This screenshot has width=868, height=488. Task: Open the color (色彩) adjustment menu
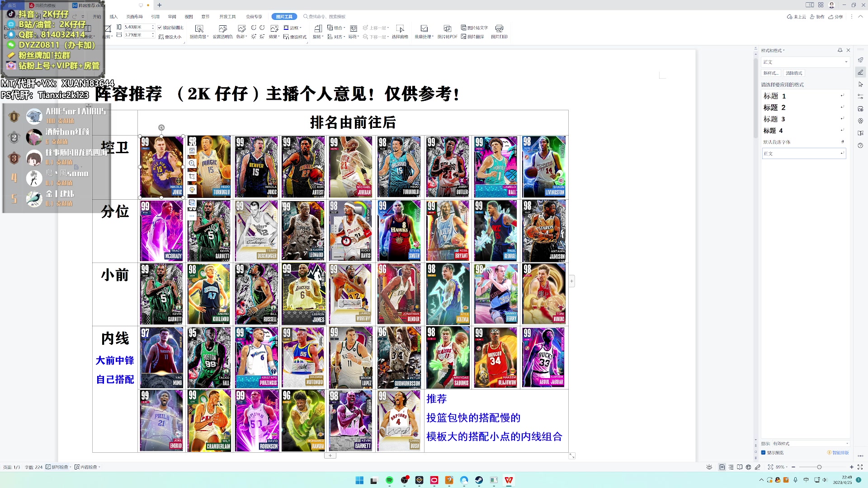241,32
